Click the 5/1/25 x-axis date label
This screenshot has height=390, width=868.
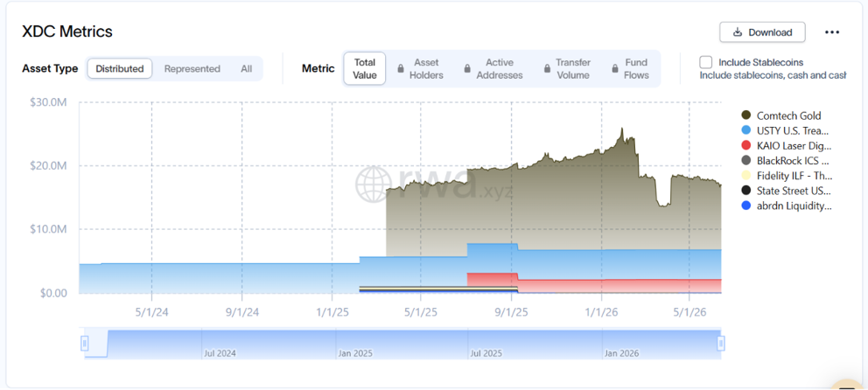point(421,312)
